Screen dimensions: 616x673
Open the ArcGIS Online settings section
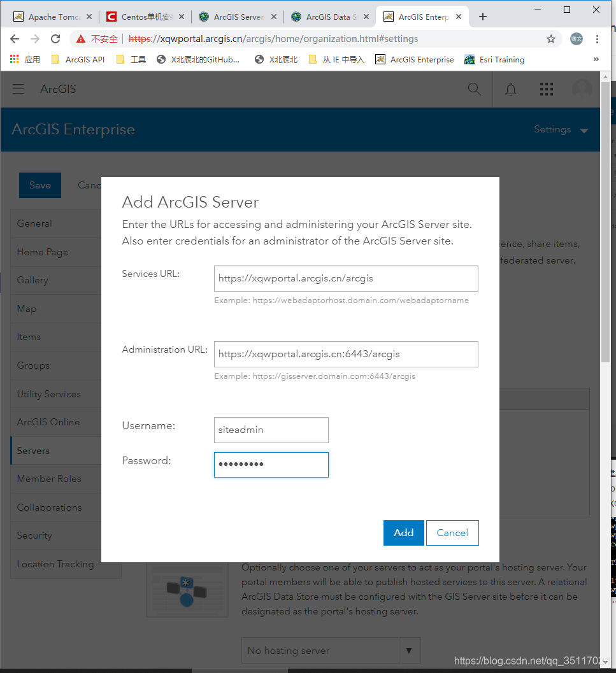(x=56, y=422)
